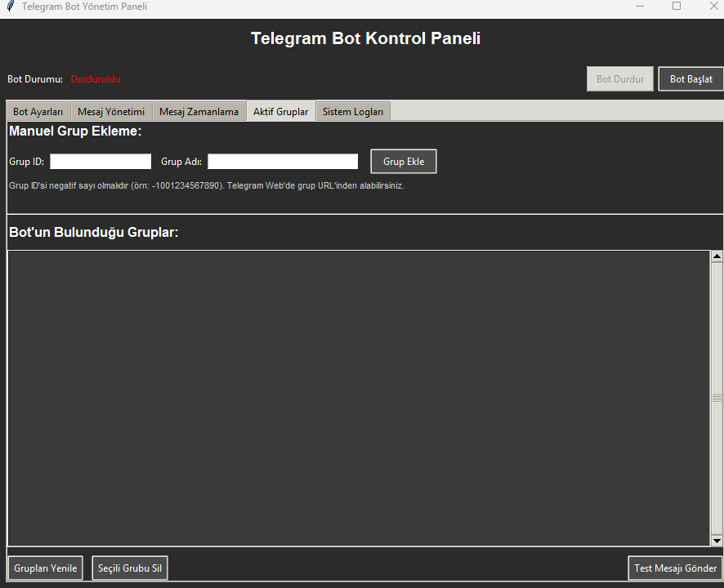Click the Seçili Grubu Sil button
Screen dimensions: 724x588
tap(130, 568)
